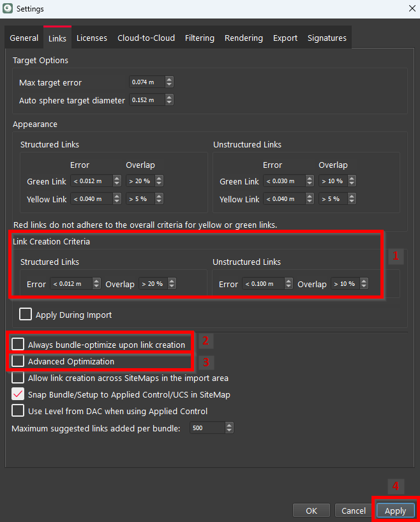Image resolution: width=420 pixels, height=522 pixels.
Task: Enable Apply During Import checkbox
Action: pos(26,315)
